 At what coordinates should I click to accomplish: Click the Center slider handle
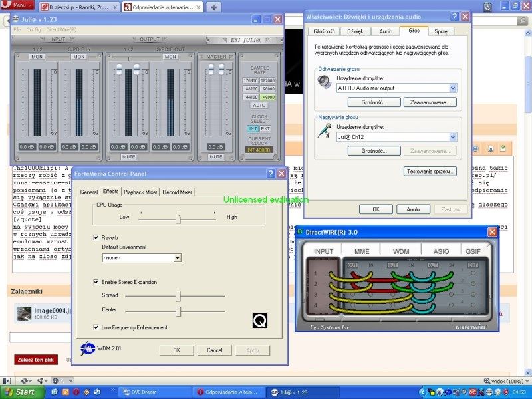(178, 311)
